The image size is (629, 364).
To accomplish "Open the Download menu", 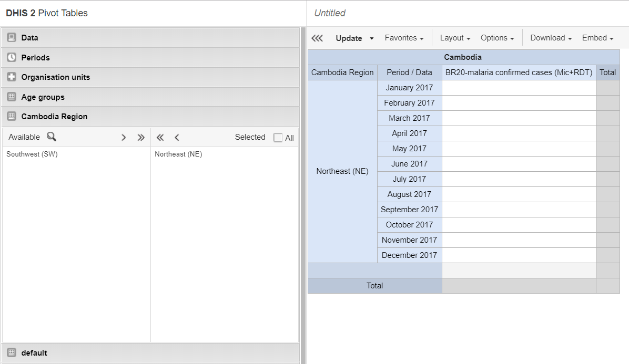I will (551, 38).
